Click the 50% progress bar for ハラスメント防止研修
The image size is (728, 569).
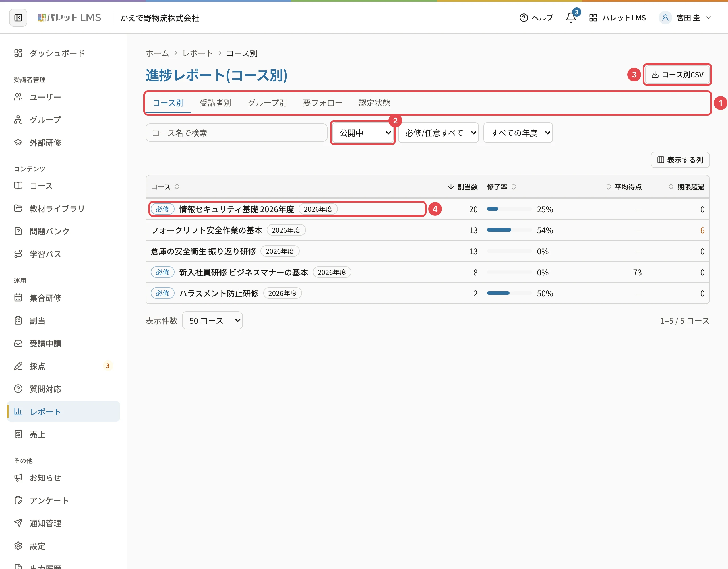point(509,293)
